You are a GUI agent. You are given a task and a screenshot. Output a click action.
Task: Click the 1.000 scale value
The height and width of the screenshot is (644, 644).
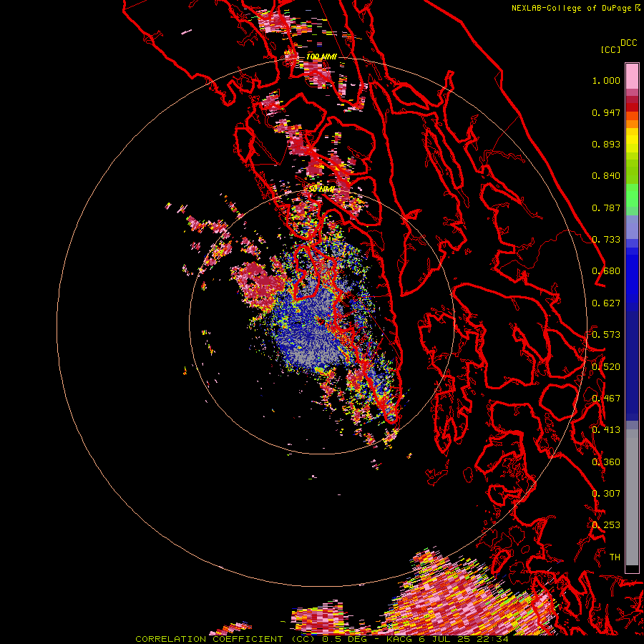point(606,80)
